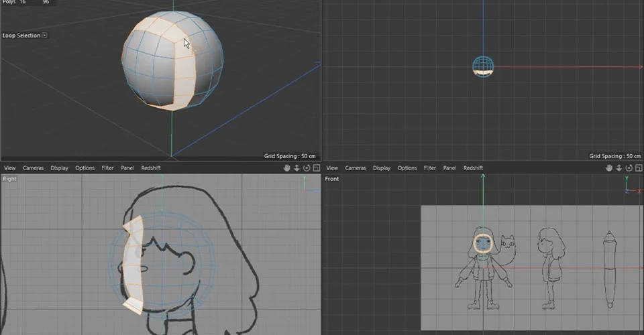Open the Display menu in the Front viewport
This screenshot has width=644, height=335.
coord(382,168)
